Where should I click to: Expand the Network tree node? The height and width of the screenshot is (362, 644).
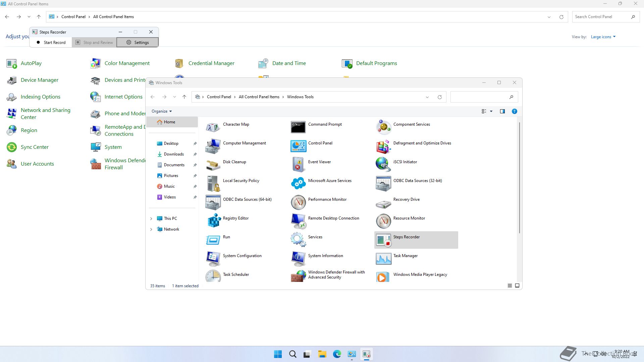pyautogui.click(x=151, y=229)
